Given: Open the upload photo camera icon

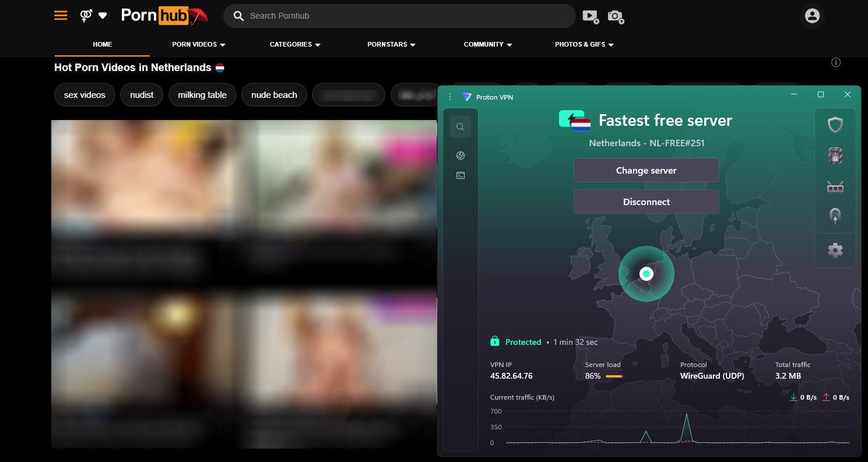Looking at the screenshot, I should 616,16.
